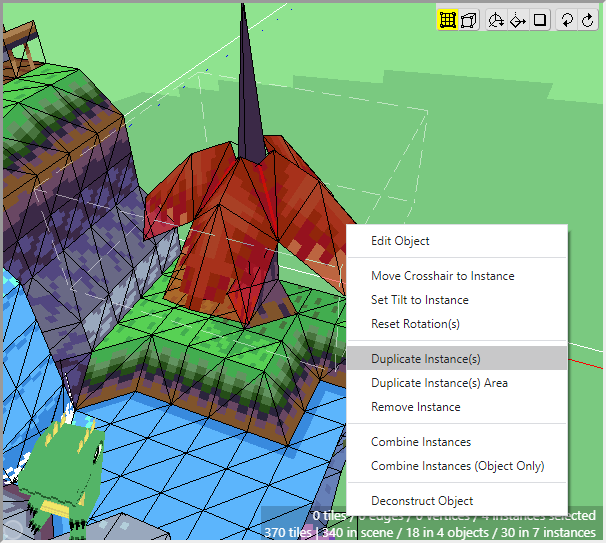Click the 3D cube bounding box icon

tap(469, 20)
